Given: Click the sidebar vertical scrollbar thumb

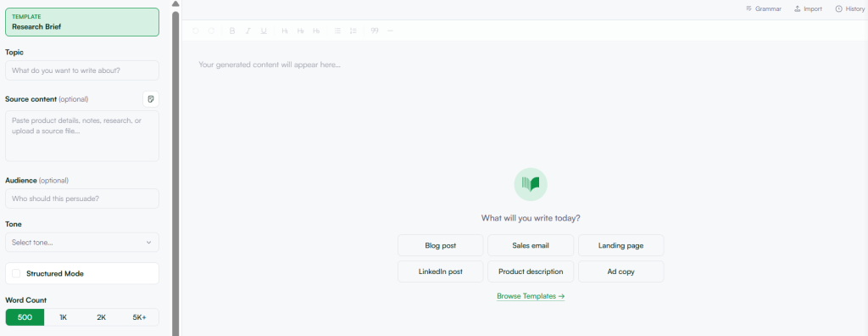Looking at the screenshot, I should 175,173.
